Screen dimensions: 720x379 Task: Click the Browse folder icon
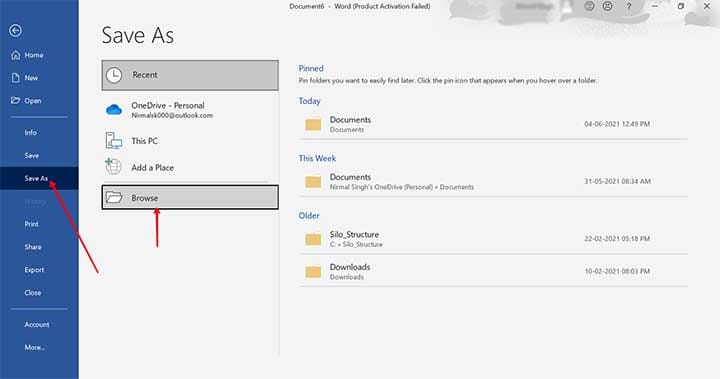pyautogui.click(x=114, y=198)
